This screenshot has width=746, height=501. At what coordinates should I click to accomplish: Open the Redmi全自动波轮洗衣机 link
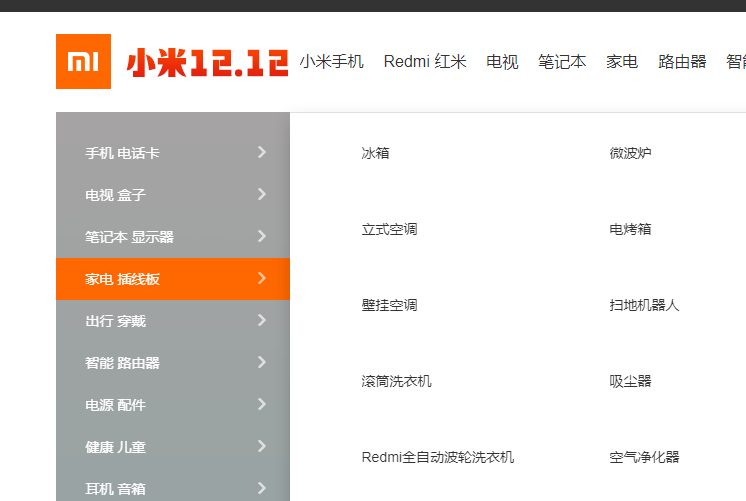[x=438, y=457]
